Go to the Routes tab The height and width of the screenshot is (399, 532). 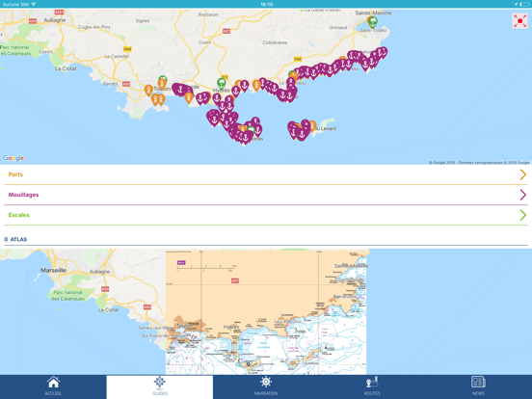(x=372, y=386)
